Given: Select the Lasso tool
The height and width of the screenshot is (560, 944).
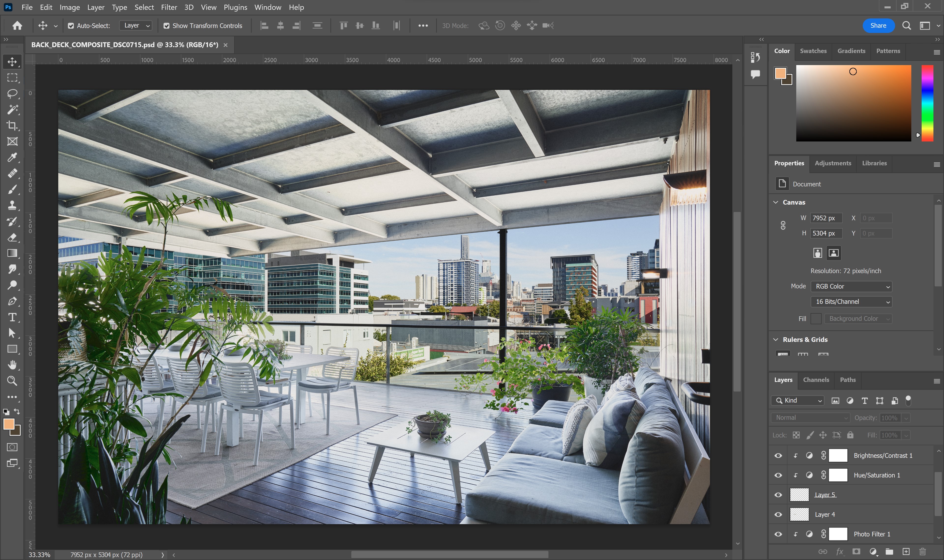Looking at the screenshot, I should click(x=12, y=94).
